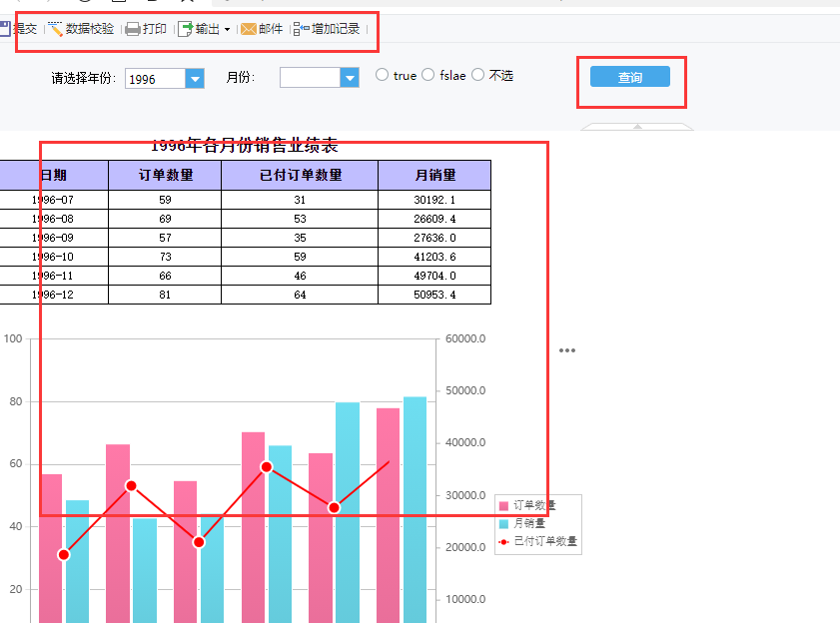Click the 输出 export icon
Screen dimensions: 840x623
point(186,29)
